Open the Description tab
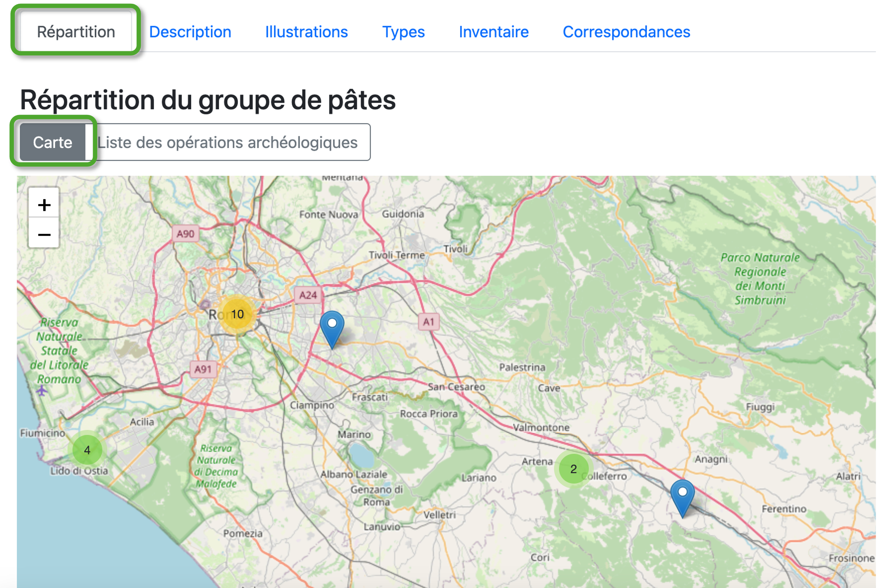This screenshot has height=588, width=877. click(x=190, y=32)
